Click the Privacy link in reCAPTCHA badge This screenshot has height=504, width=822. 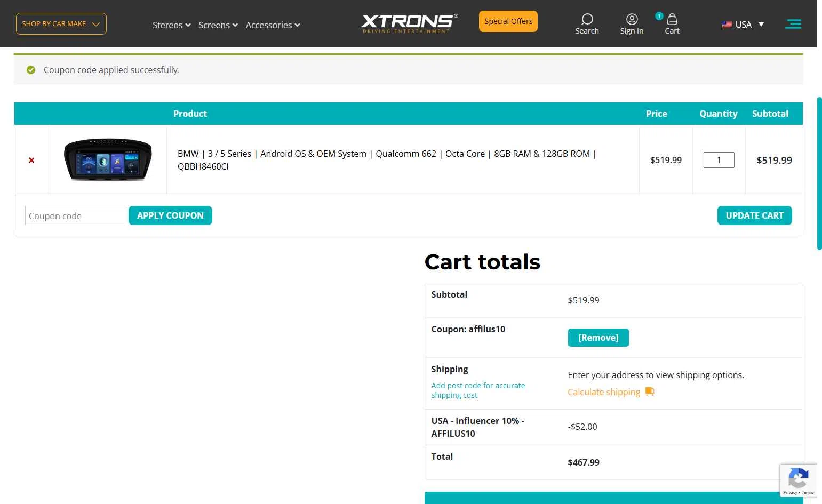tap(790, 492)
